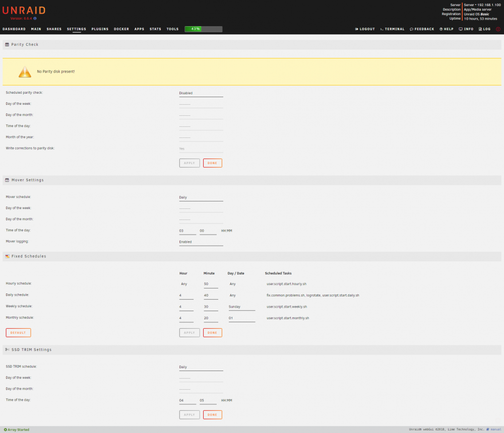Click user.script.start.monthly.sh task text
The height and width of the screenshot is (433, 504).
(x=288, y=318)
